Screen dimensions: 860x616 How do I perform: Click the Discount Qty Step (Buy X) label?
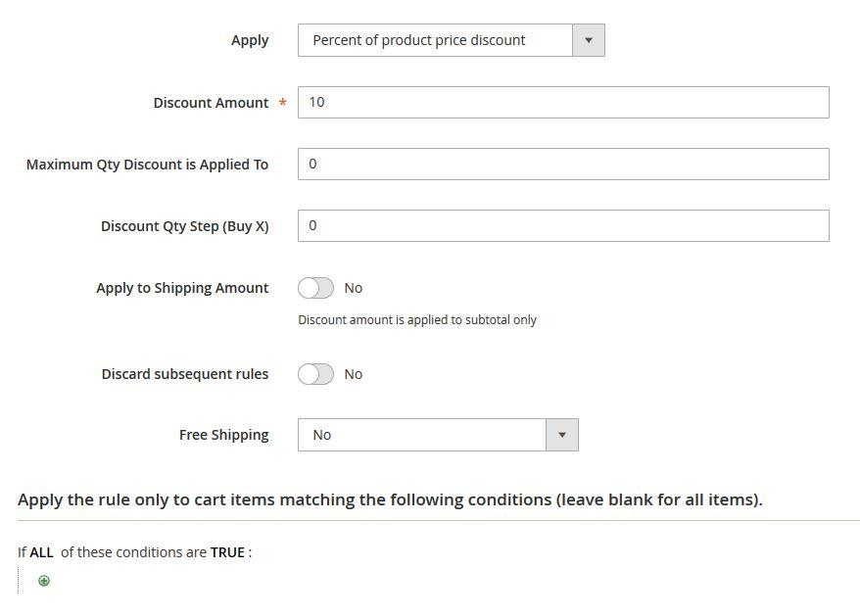click(x=185, y=226)
